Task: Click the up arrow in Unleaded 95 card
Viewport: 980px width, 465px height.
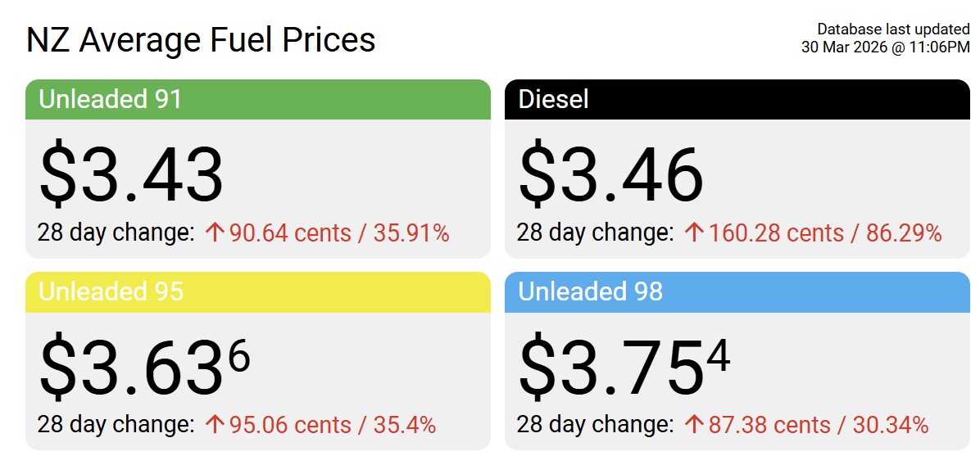Action: 216,425
